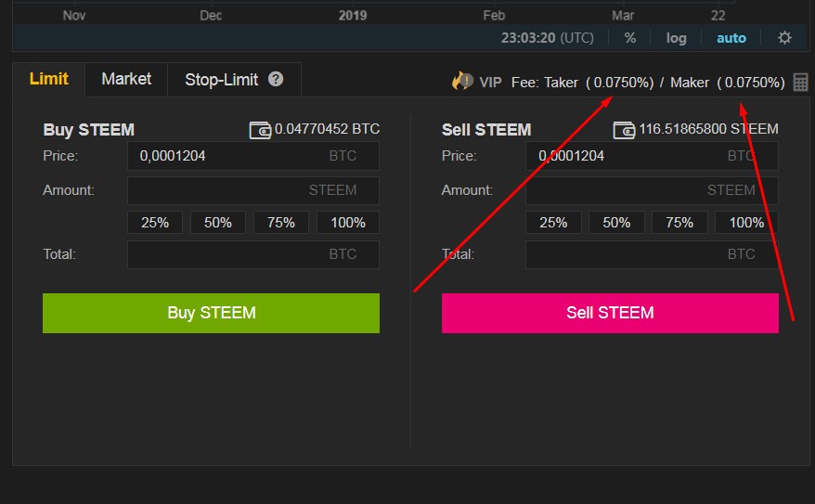Select 100% of STEEM balance to sell

tap(746, 223)
